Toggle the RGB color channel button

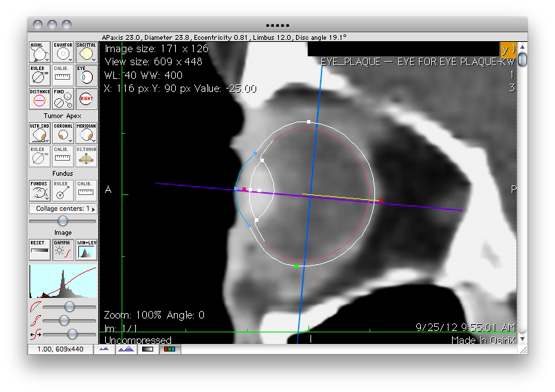tap(168, 349)
